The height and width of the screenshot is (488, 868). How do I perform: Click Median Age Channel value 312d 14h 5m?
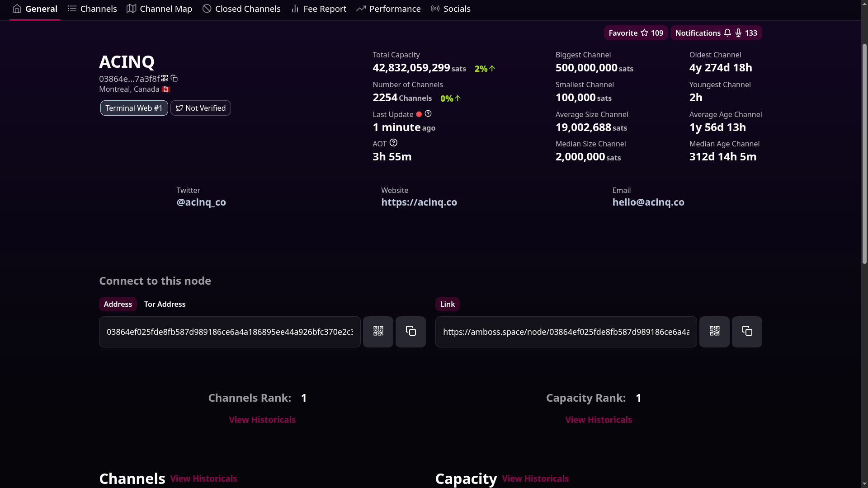coord(723,157)
